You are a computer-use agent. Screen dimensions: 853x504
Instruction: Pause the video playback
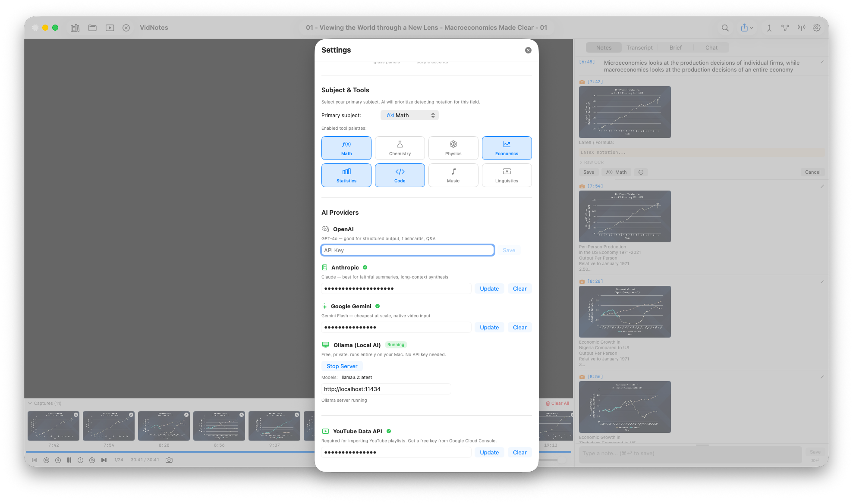[69, 460]
